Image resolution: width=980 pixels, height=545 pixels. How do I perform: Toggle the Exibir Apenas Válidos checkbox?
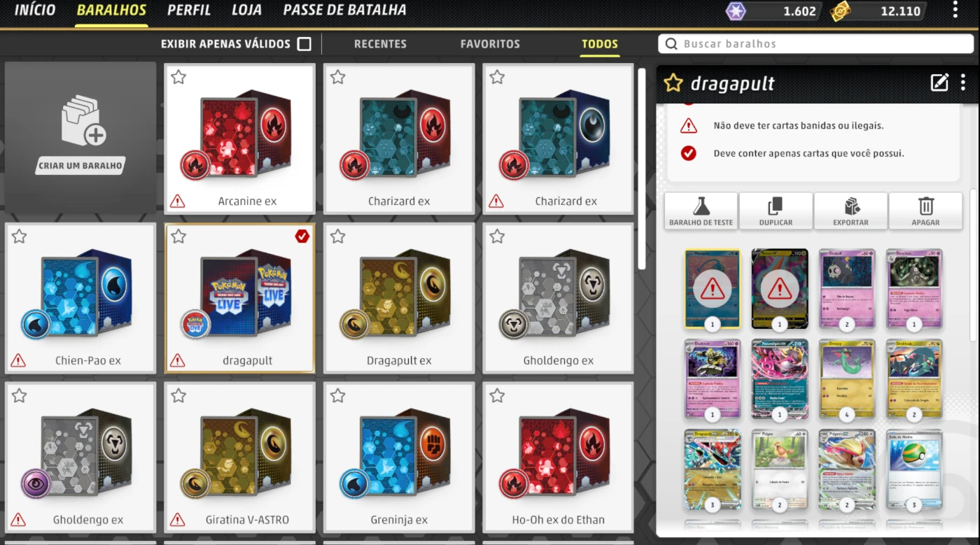click(304, 44)
